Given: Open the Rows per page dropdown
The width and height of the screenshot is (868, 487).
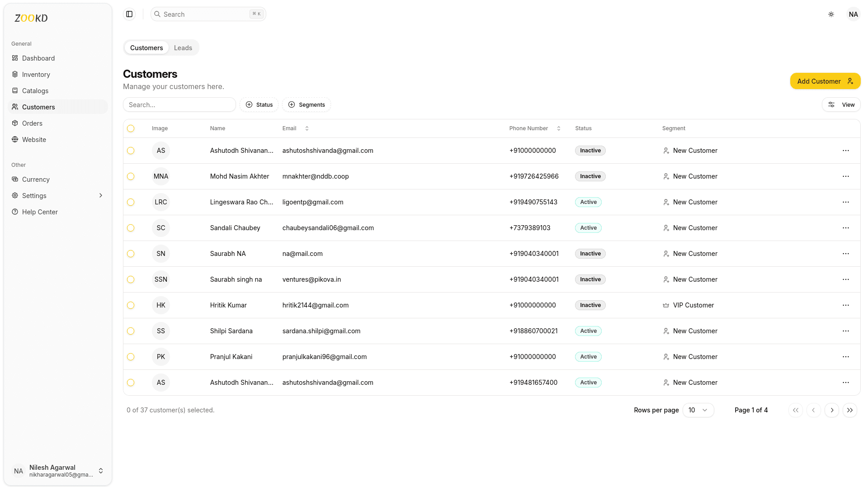Looking at the screenshot, I should coord(698,410).
